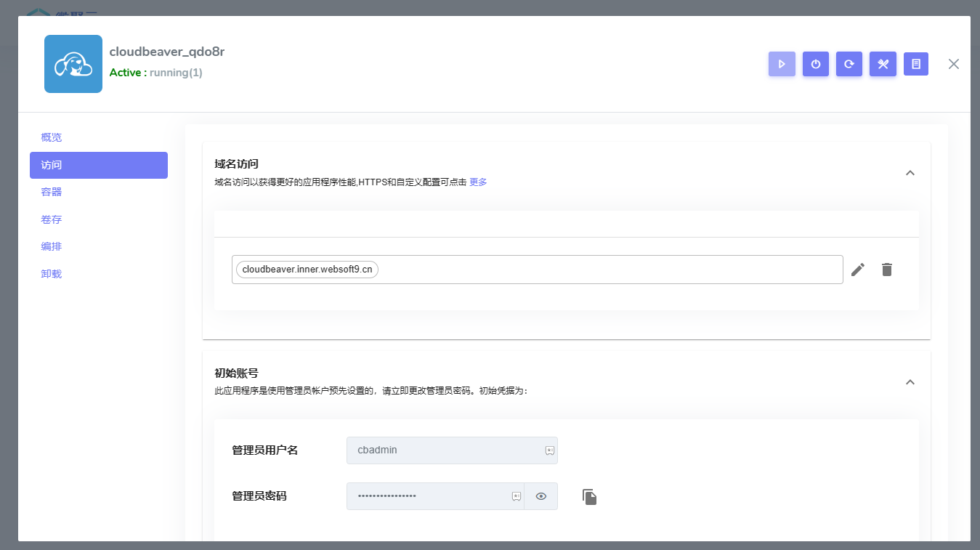980x550 pixels.
Task: Click password manager icon in username field
Action: (x=550, y=450)
